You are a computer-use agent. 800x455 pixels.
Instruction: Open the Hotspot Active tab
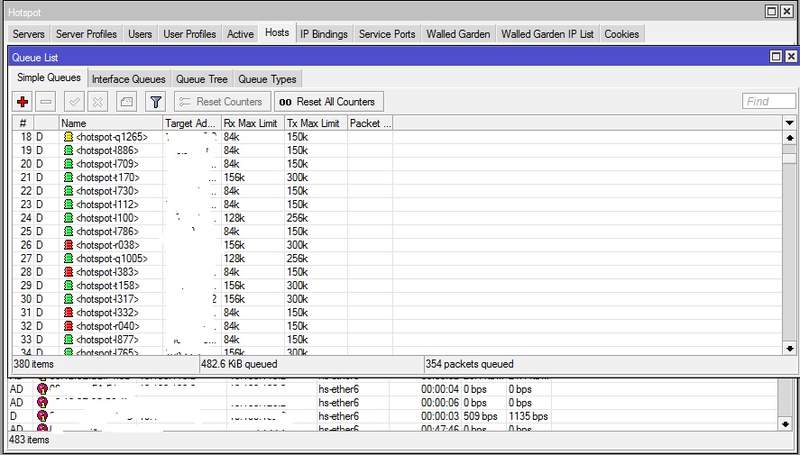click(x=240, y=34)
